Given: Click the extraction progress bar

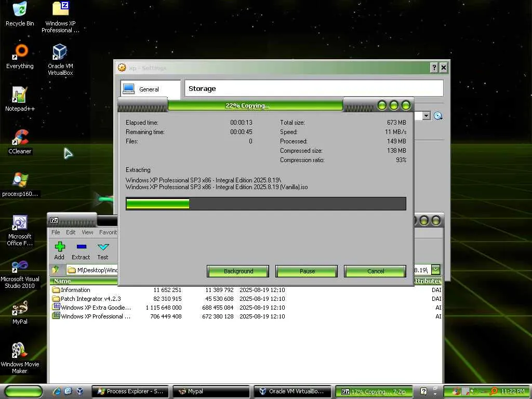Looking at the screenshot, I should [265, 204].
